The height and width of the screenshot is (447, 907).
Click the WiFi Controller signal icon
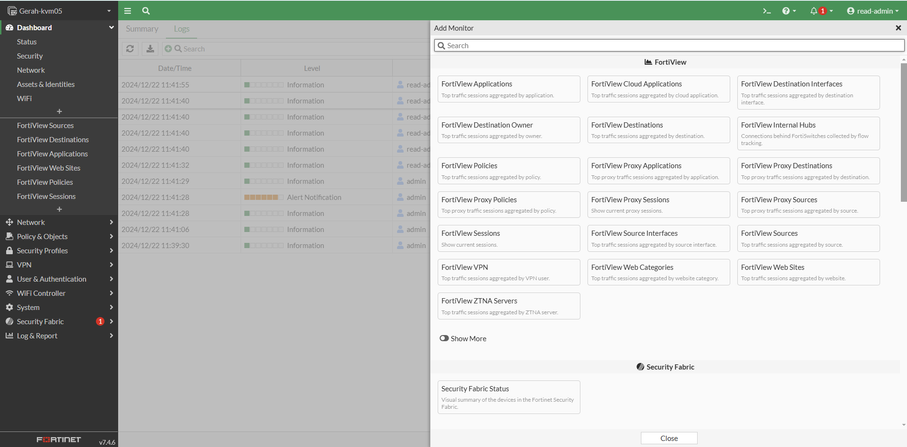tap(9, 293)
